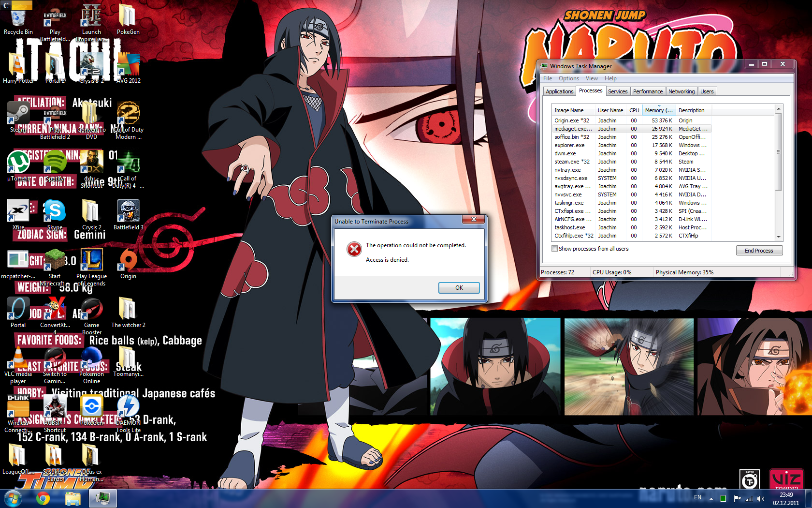812x508 pixels.
Task: Click OK in the error dialog
Action: (459, 287)
